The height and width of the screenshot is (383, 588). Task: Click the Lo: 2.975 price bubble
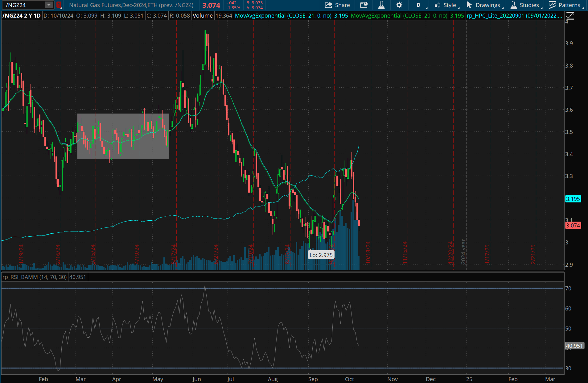coord(321,255)
